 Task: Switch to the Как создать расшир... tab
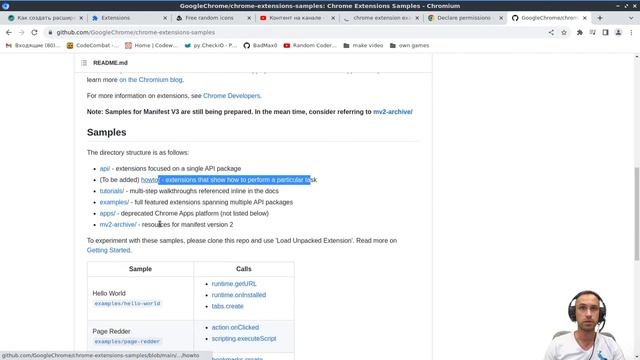46,18
